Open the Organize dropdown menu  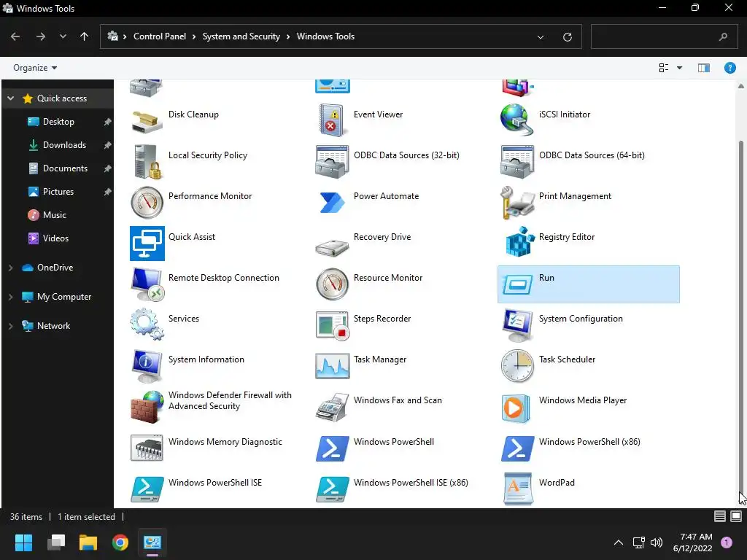point(35,68)
